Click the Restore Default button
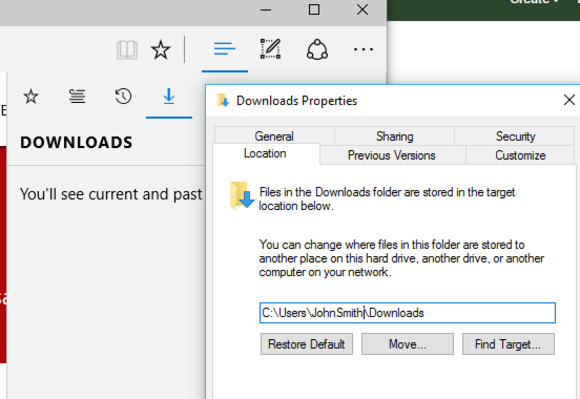The height and width of the screenshot is (399, 580). point(307,344)
